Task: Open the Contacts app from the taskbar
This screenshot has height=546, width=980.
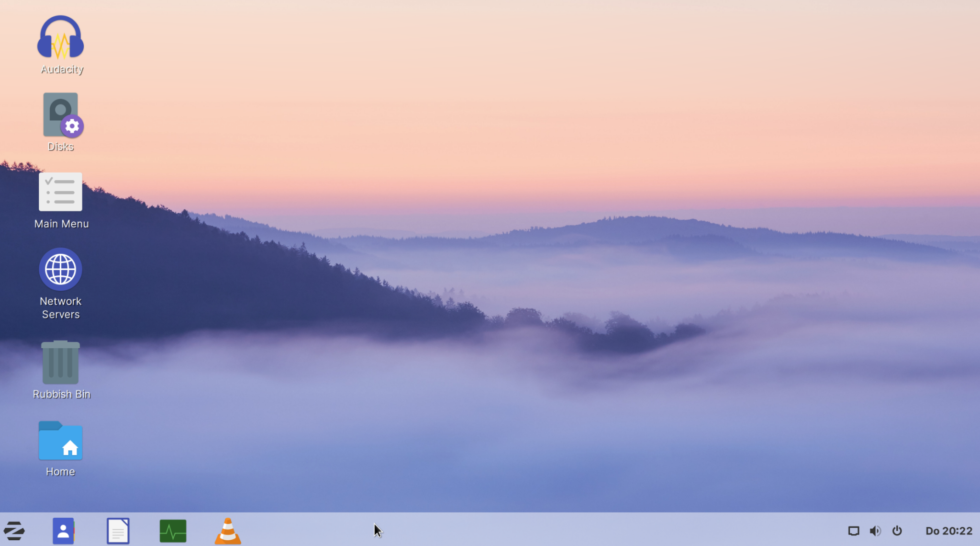Action: [63, 530]
